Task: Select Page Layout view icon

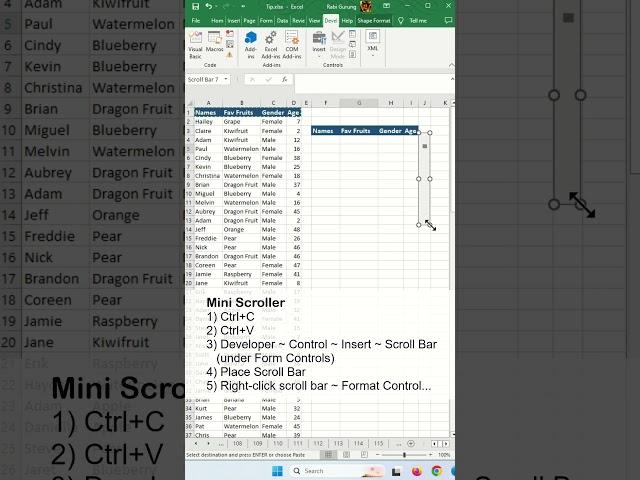Action: click(346, 455)
